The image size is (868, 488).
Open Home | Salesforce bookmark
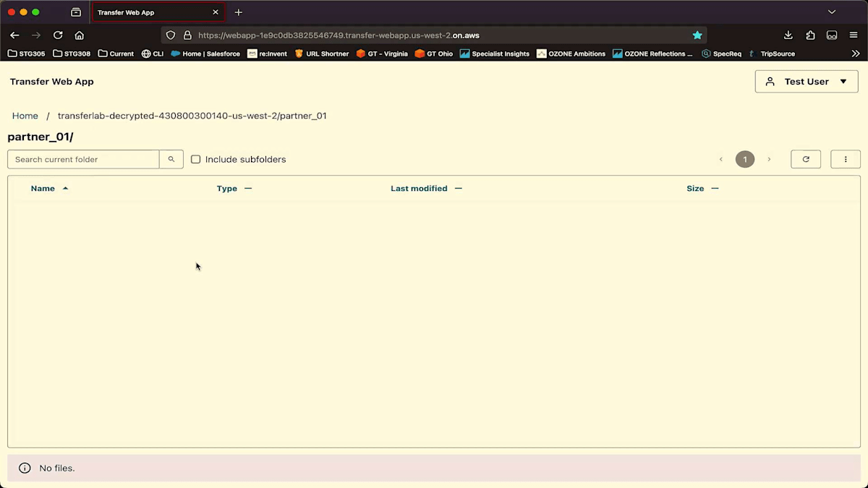pos(205,53)
